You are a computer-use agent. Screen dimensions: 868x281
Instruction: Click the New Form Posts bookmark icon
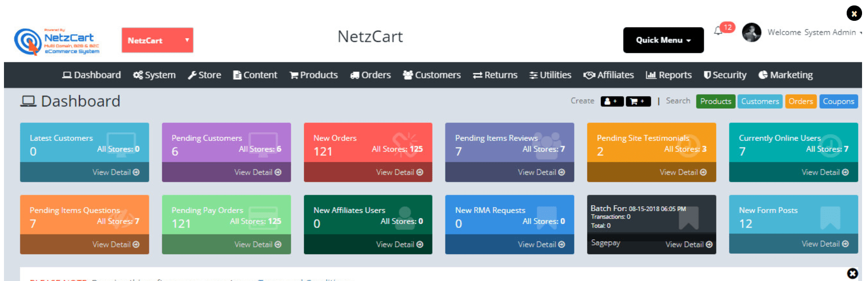tap(830, 218)
